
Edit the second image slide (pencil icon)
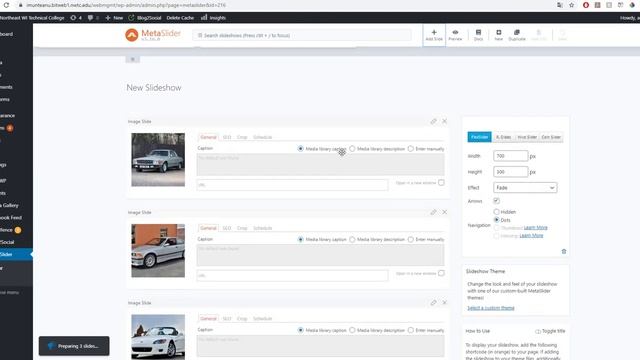[433, 212]
